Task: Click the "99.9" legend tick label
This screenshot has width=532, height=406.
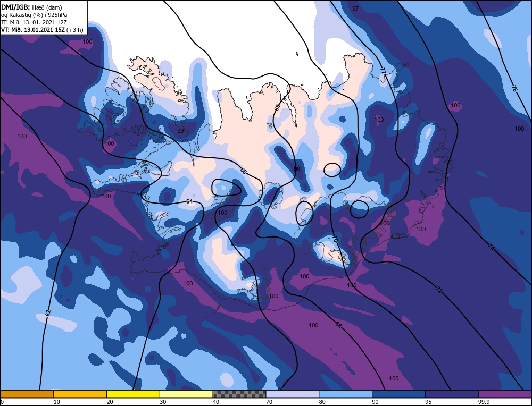Action: (484, 402)
